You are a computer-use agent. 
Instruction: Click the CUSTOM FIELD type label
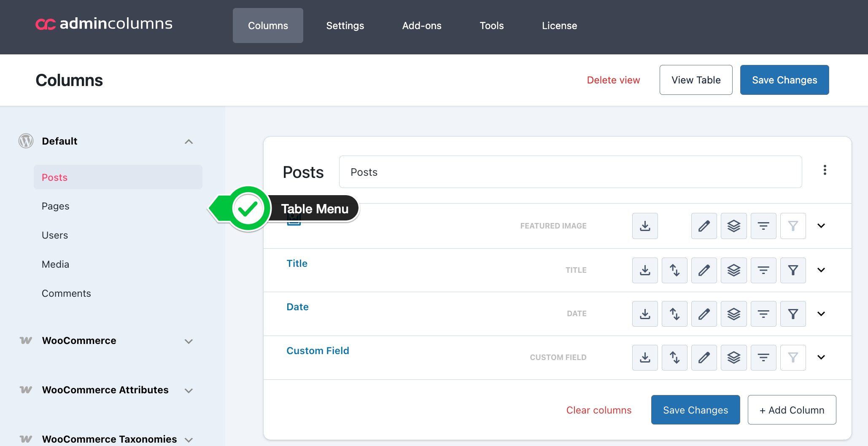click(x=558, y=357)
